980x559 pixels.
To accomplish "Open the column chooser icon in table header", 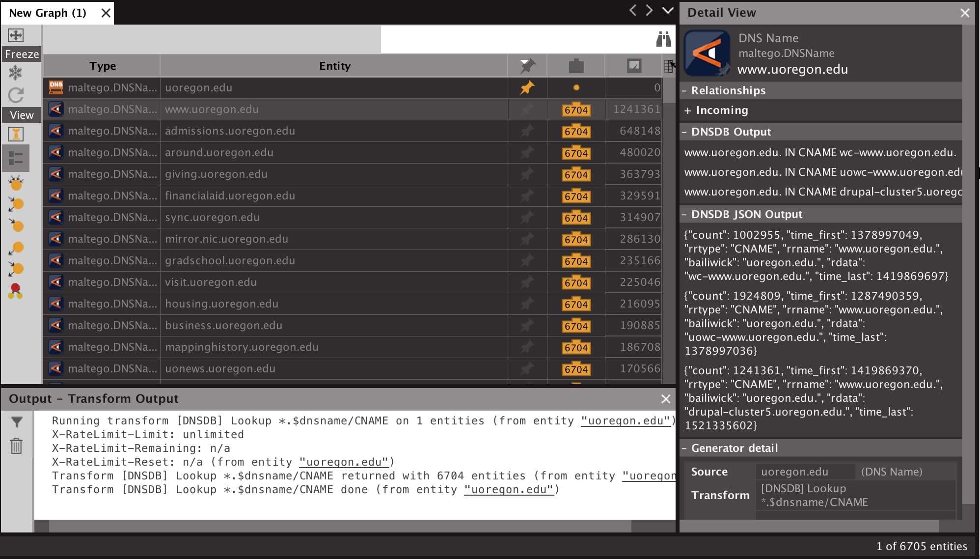I will pos(668,66).
